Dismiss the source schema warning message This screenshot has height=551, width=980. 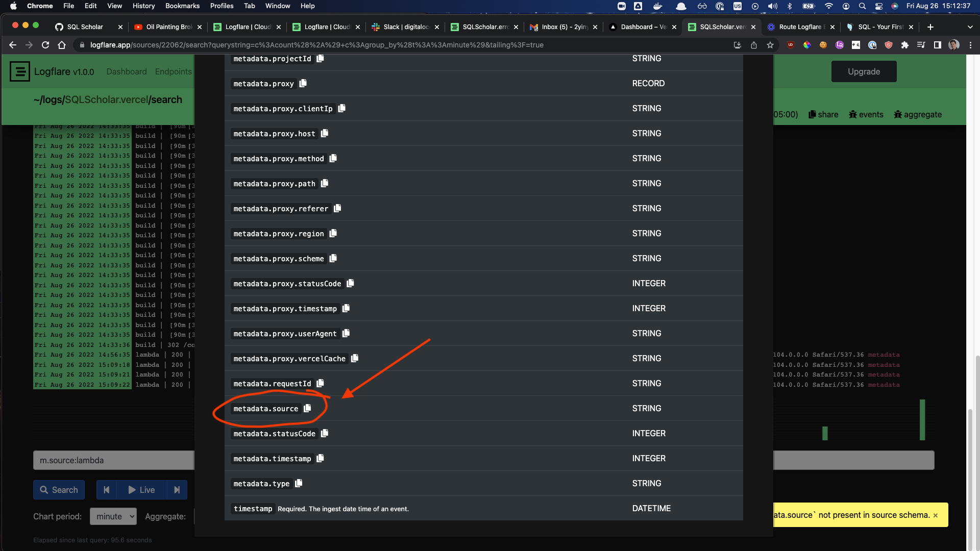point(936,515)
